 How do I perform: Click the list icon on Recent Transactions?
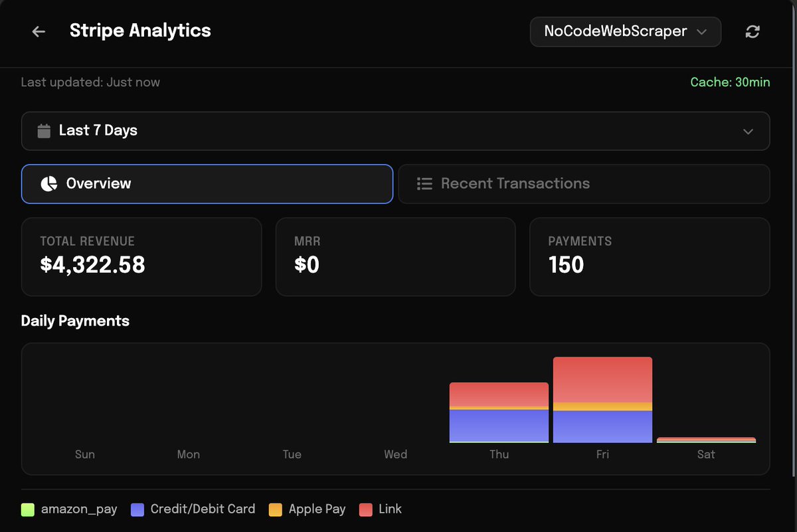[424, 184]
